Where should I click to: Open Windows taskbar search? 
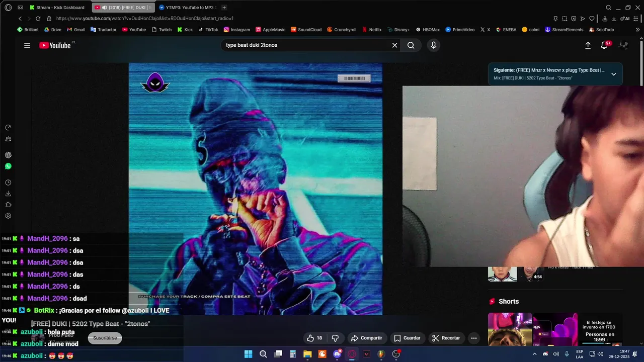(263, 354)
